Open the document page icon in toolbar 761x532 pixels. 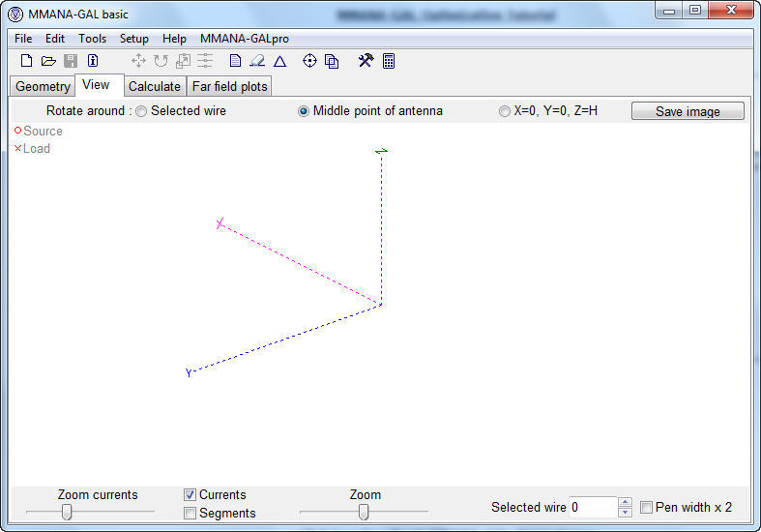point(235,61)
